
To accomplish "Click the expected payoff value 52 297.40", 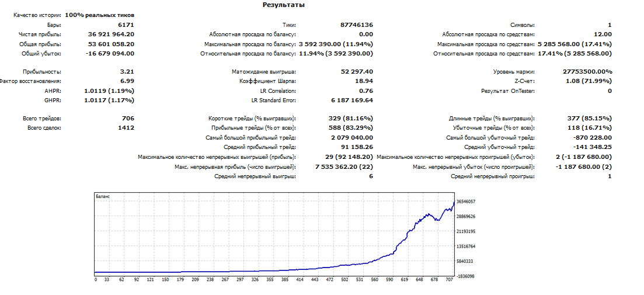I will click(357, 72).
